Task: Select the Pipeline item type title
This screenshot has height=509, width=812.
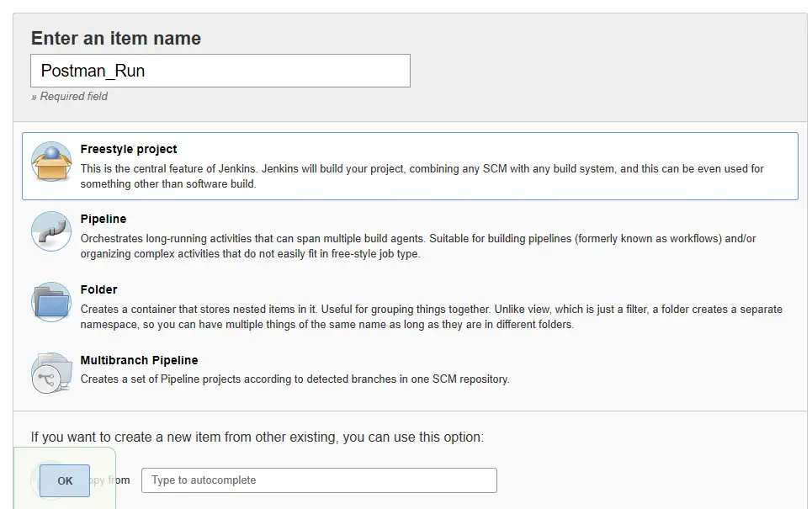Action: 103,219
